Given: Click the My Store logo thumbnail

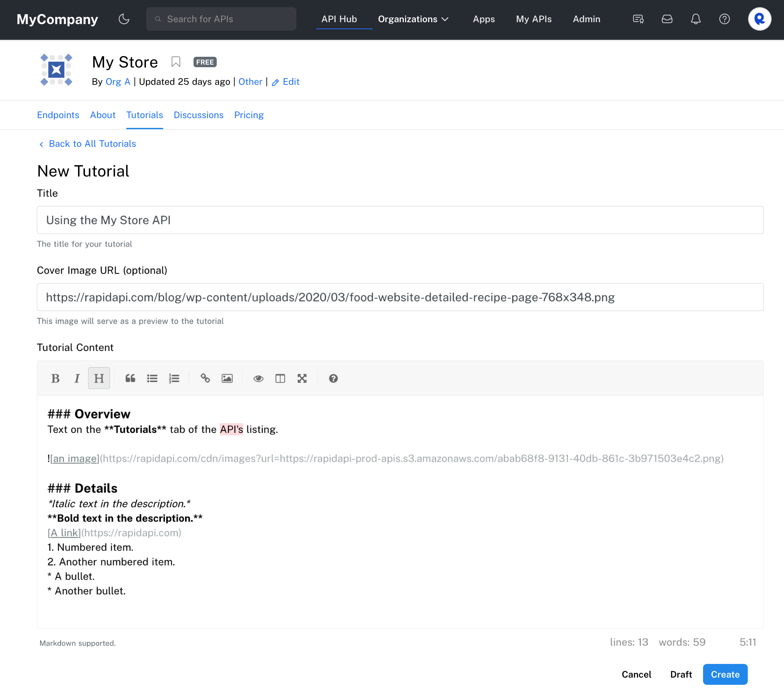Looking at the screenshot, I should (x=56, y=69).
